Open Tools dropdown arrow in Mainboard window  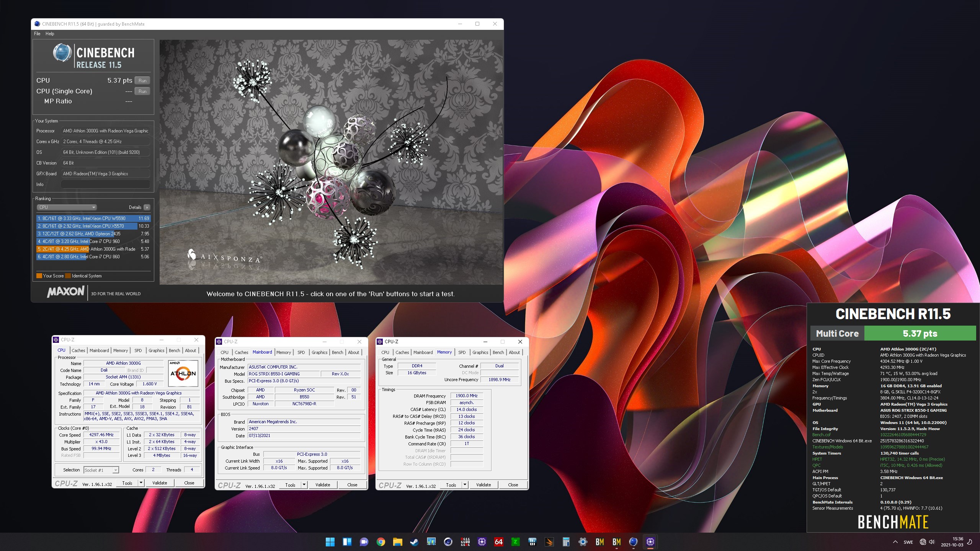(304, 485)
